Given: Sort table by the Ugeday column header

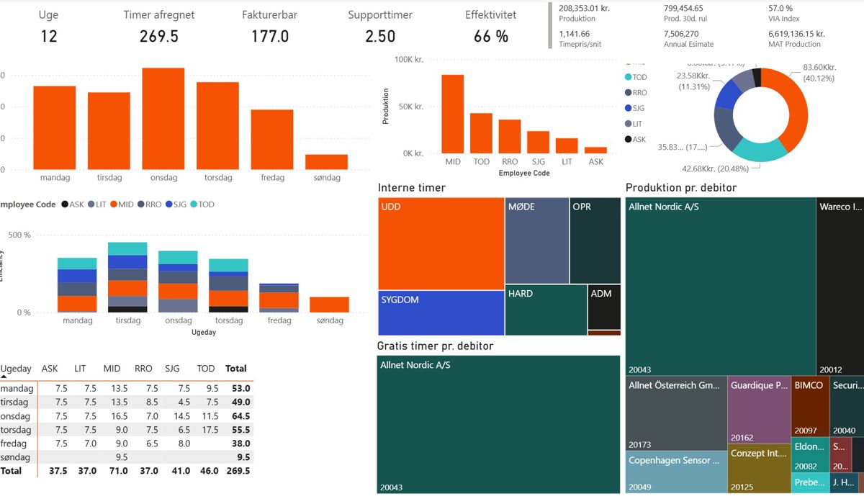Looking at the screenshot, I should click(x=16, y=368).
